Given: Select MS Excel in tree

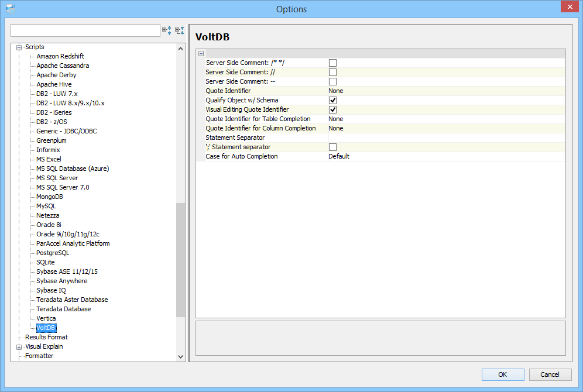Looking at the screenshot, I should [x=49, y=159].
